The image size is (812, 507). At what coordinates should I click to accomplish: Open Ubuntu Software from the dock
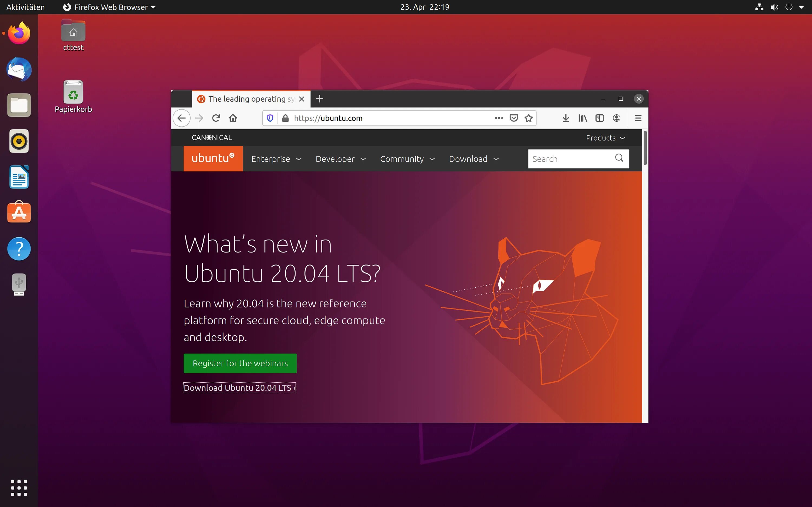click(19, 212)
